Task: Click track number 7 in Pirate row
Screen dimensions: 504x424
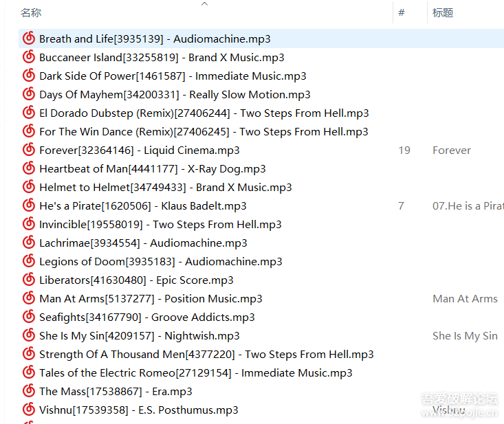Action: pyautogui.click(x=401, y=206)
